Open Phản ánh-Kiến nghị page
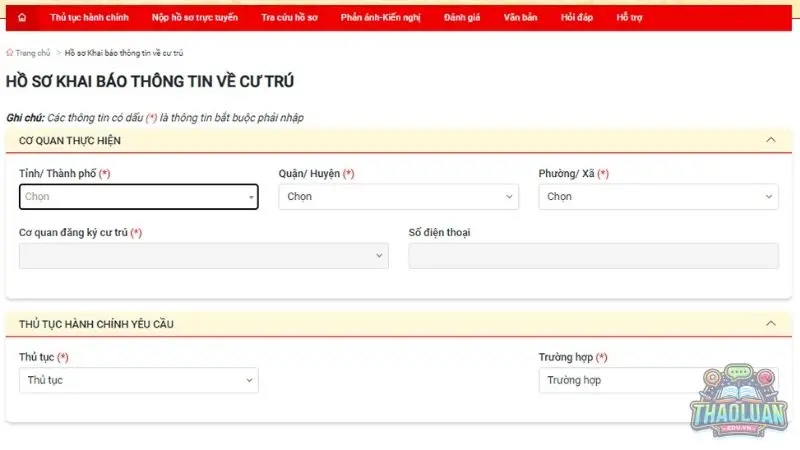Screen dimensions: 800x450 (x=381, y=17)
